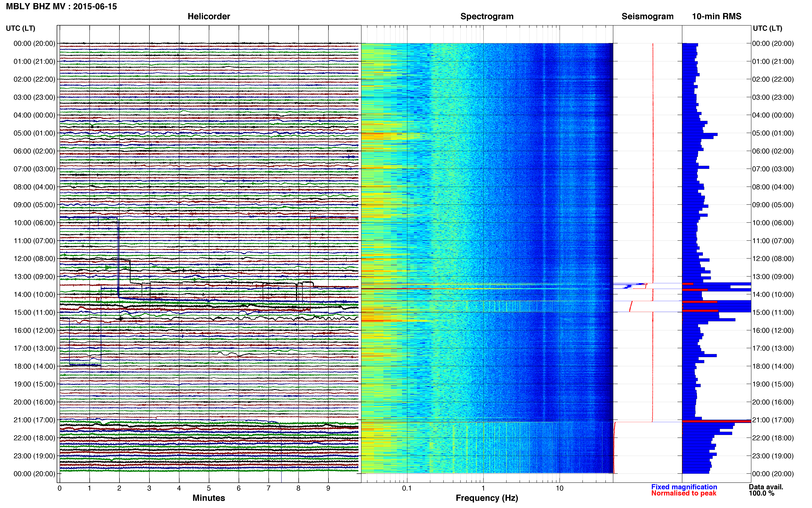Click left axis label "13:00 (09:00)"
Screen dimensions: 812x508
(x=34, y=277)
